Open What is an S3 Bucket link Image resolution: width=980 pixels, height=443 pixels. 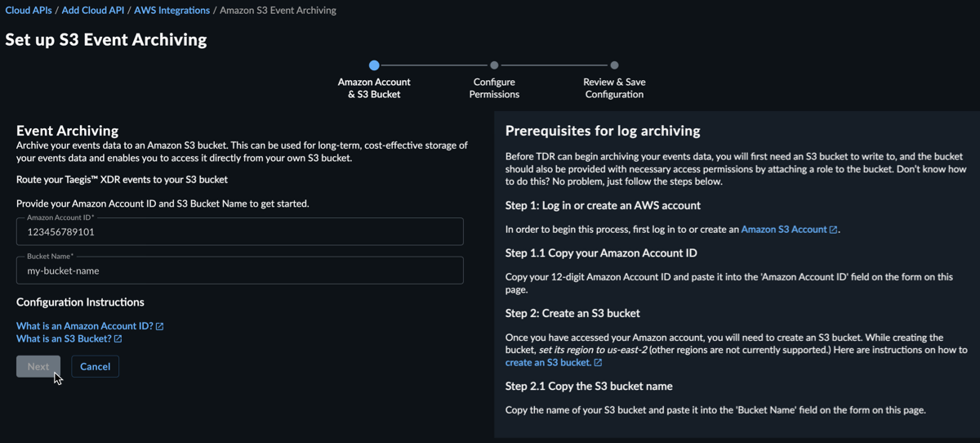click(x=64, y=338)
